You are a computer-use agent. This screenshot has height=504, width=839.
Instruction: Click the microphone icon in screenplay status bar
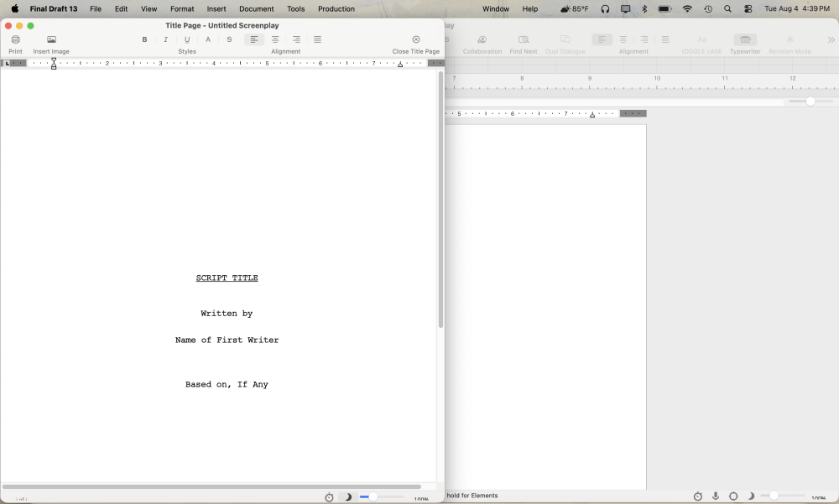click(x=716, y=496)
